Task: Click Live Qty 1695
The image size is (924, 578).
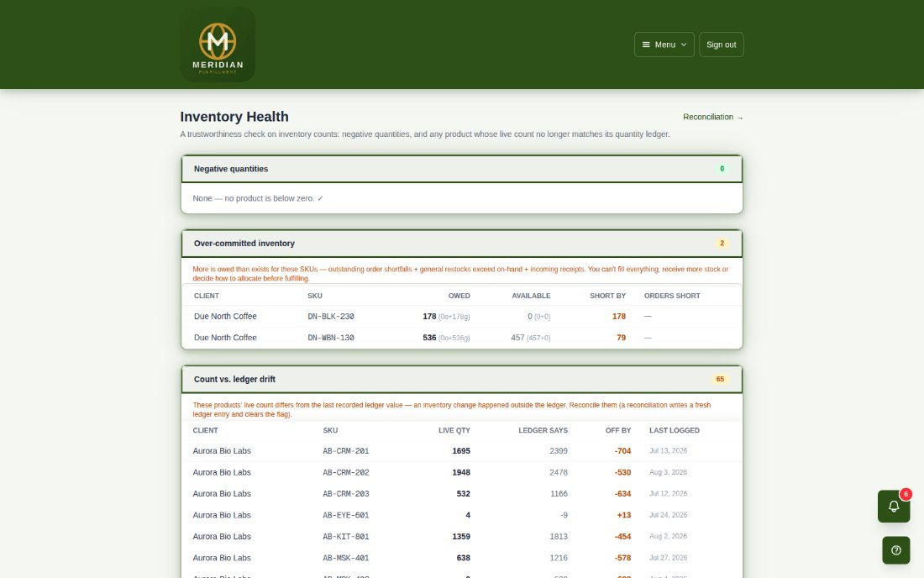Action: click(x=461, y=451)
